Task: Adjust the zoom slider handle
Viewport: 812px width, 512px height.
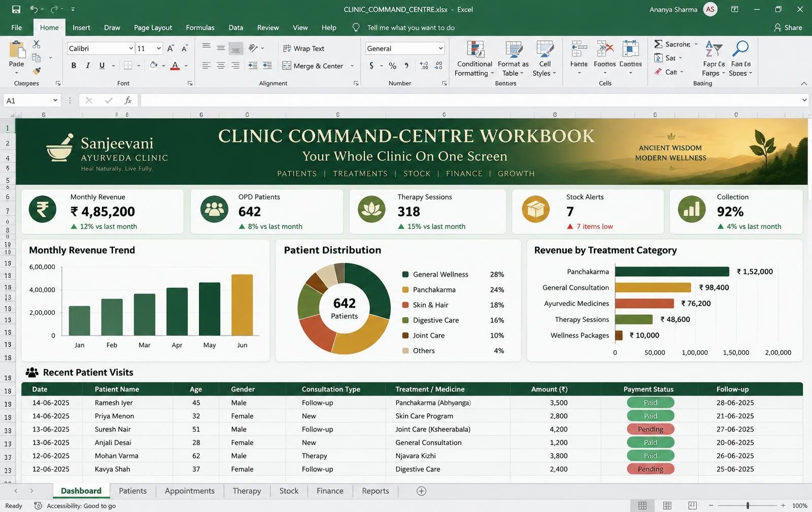Action: coord(748,505)
